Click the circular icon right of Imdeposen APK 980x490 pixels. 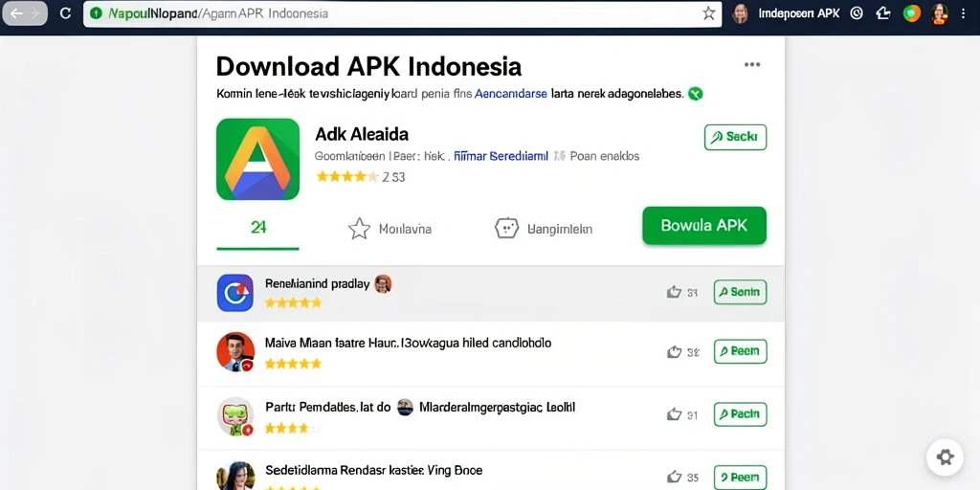click(x=857, y=13)
